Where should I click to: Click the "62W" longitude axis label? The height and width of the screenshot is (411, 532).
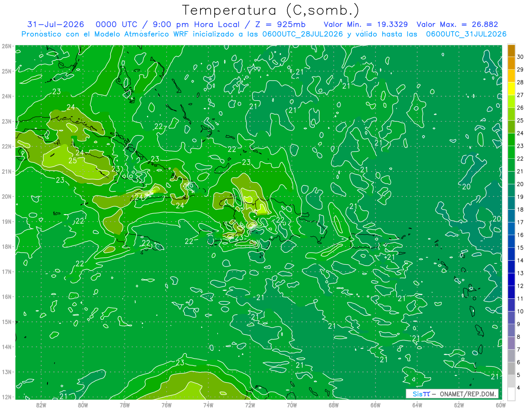coord(459,405)
